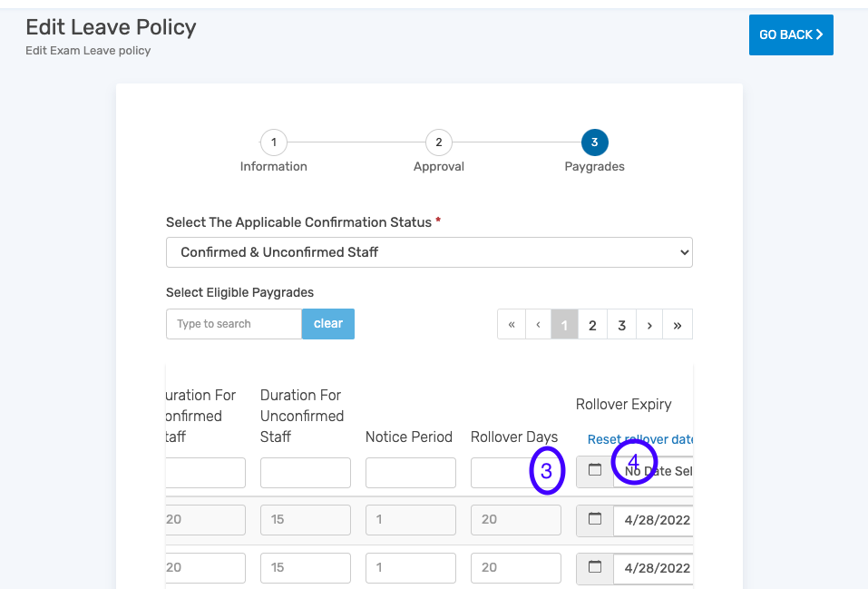Select pagination page 3
Screen dimensions: 868x589
(621, 325)
